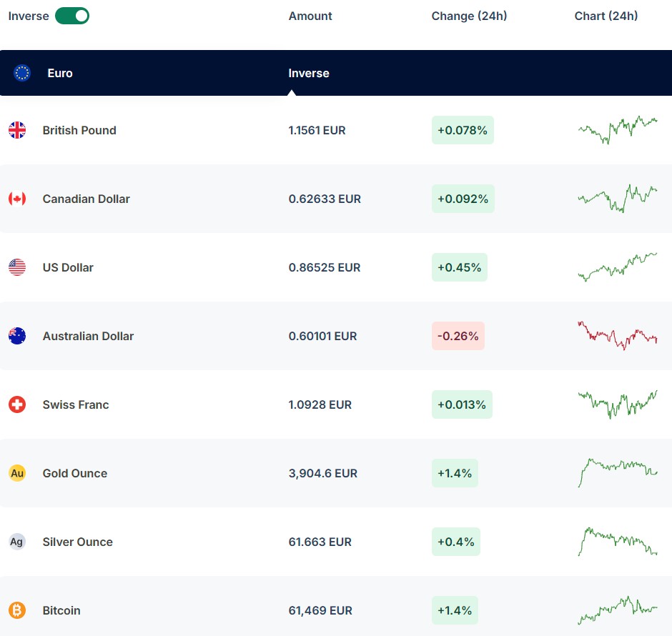Click the Australian flag icon
Image resolution: width=672 pixels, height=636 pixels.
(17, 336)
